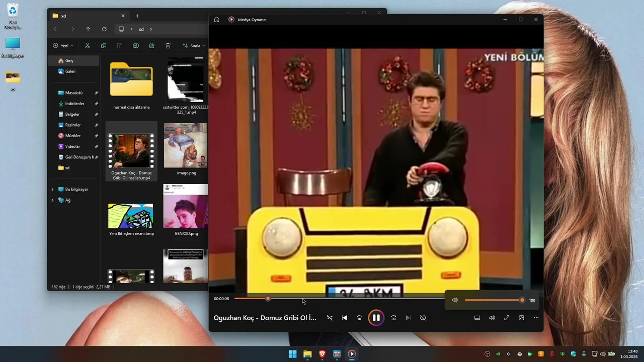
Task: Click the microphone tray icon
Action: [584, 354]
